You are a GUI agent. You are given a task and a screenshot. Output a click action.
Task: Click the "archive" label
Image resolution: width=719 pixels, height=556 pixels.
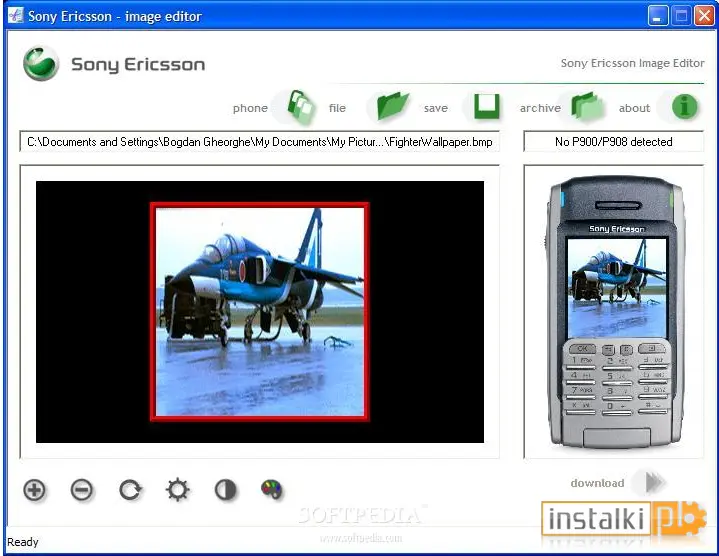pos(540,108)
